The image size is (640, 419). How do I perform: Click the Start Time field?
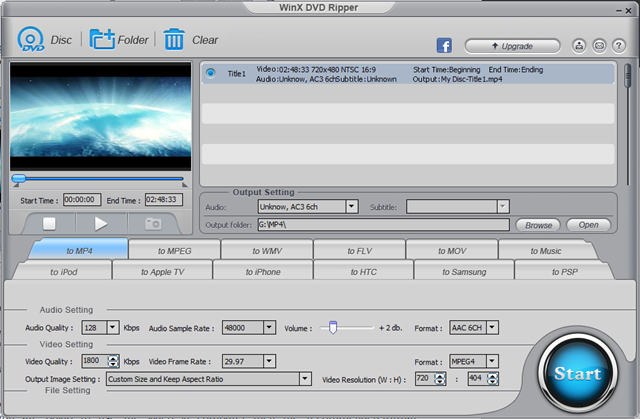tap(82, 200)
